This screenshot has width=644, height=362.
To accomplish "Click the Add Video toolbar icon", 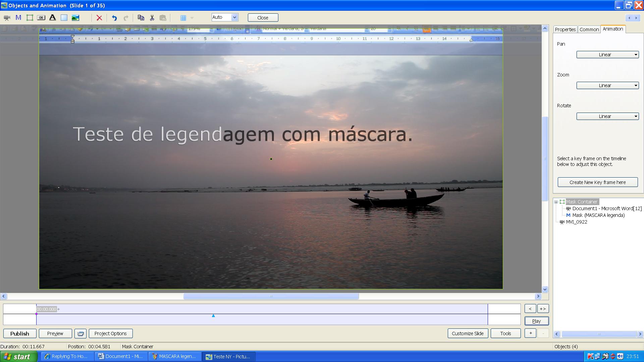I will (x=7, y=18).
